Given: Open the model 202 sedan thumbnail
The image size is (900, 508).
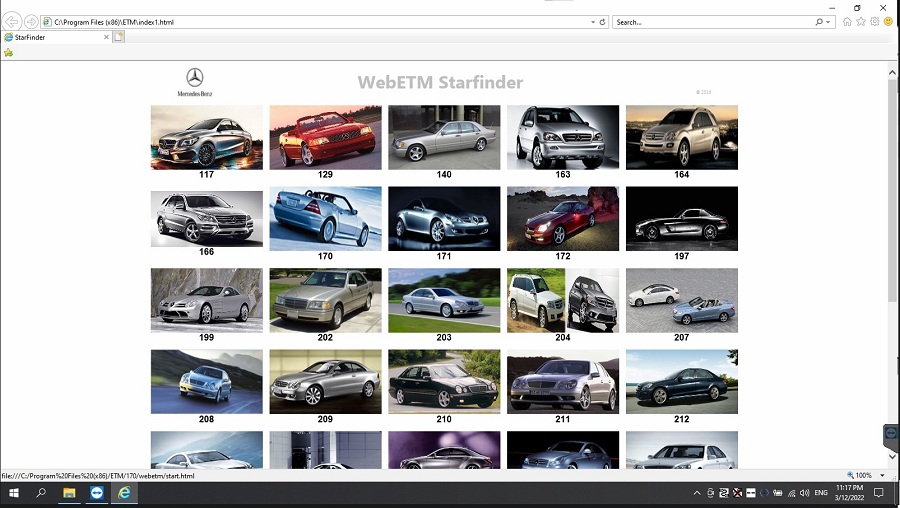Looking at the screenshot, I should click(325, 300).
